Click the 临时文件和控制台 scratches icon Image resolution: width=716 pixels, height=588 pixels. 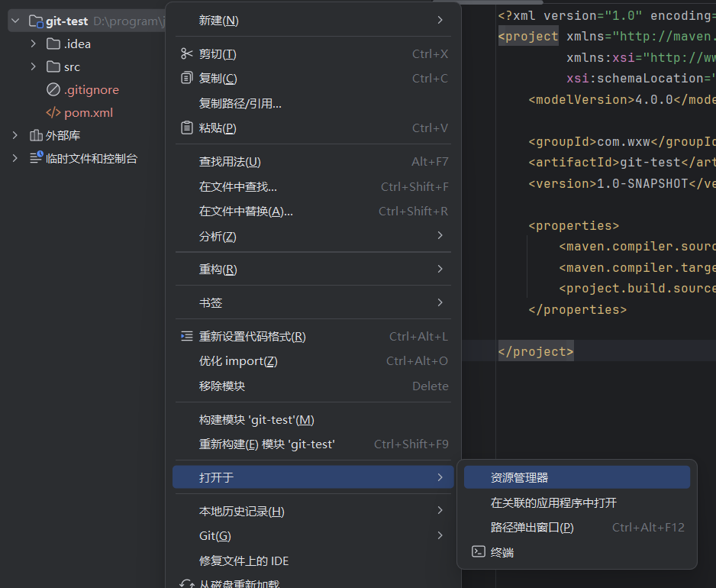coord(36,157)
